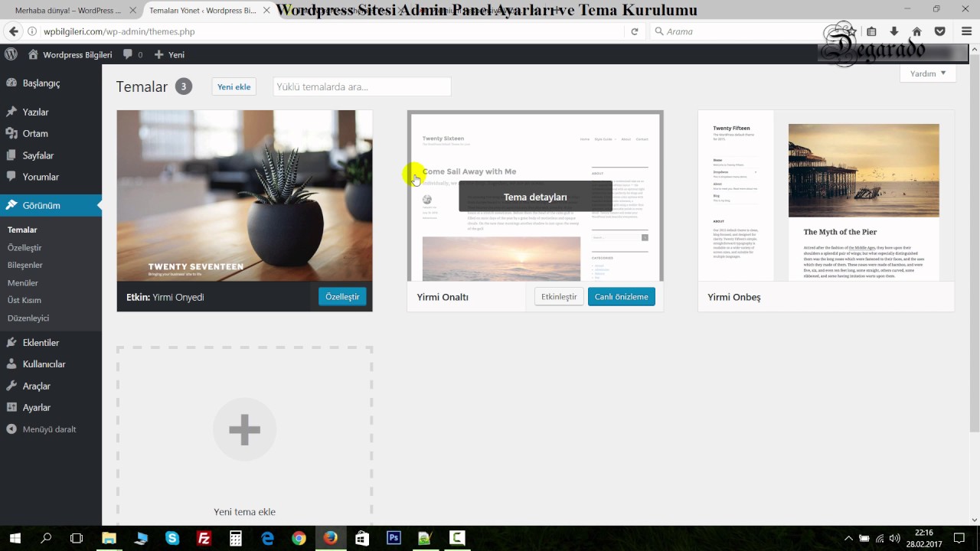Open the Firefox downloads arrow
This screenshot has width=980, height=551.
[893, 31]
